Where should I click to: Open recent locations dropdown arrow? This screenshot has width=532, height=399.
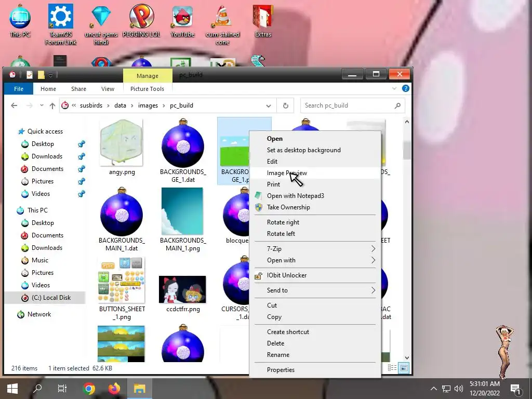[42, 105]
